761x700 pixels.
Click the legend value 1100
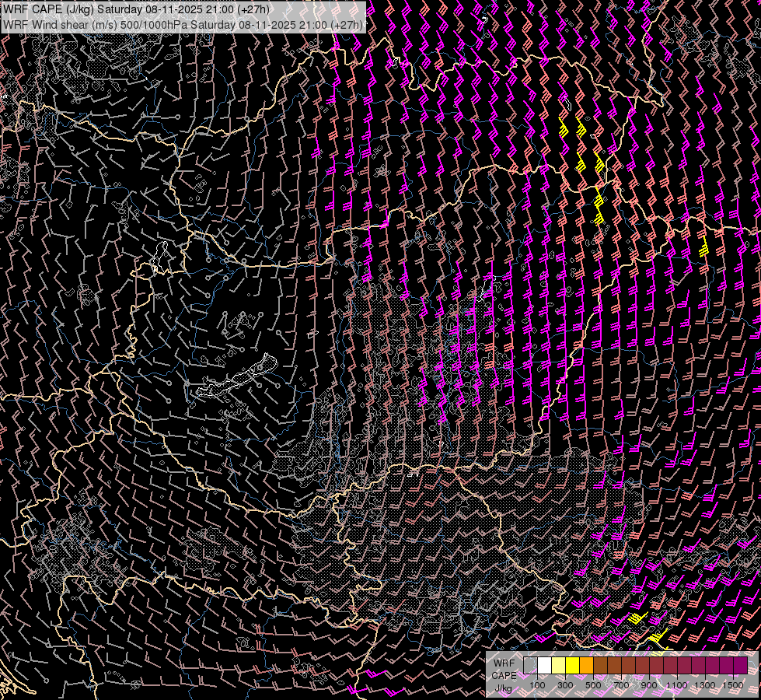click(x=676, y=685)
